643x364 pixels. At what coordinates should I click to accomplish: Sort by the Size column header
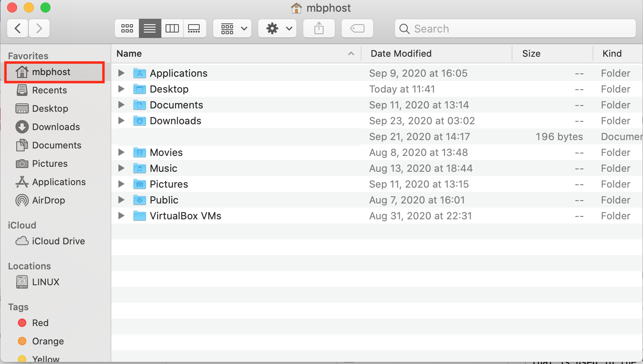[531, 54]
